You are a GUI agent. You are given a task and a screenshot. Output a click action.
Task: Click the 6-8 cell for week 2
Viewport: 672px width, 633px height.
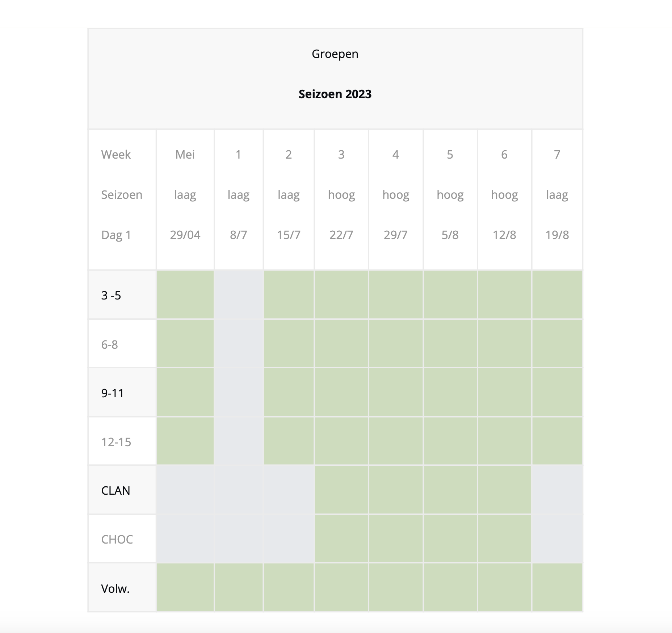[289, 344]
